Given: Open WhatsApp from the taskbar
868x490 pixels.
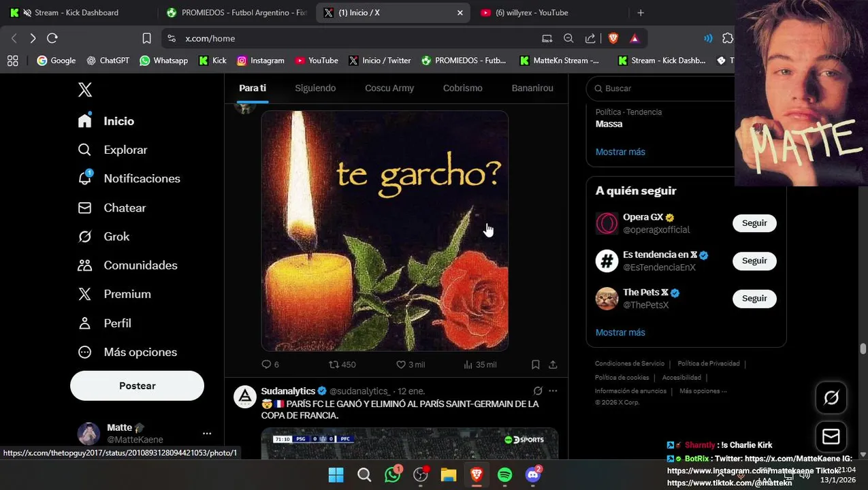Looking at the screenshot, I should 393,475.
